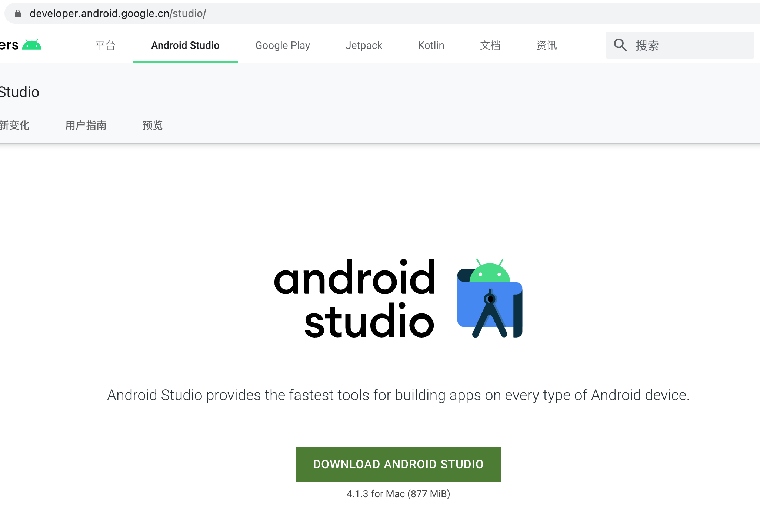Image resolution: width=760 pixels, height=532 pixels.
Task: Open the 用户指南 user guide link
Action: coord(86,125)
